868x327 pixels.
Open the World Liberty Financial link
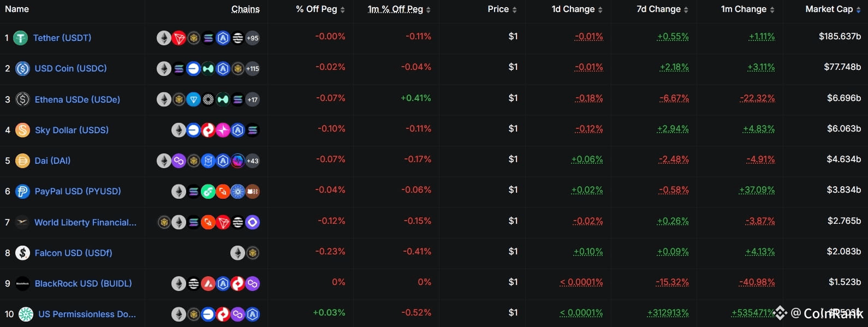point(85,222)
